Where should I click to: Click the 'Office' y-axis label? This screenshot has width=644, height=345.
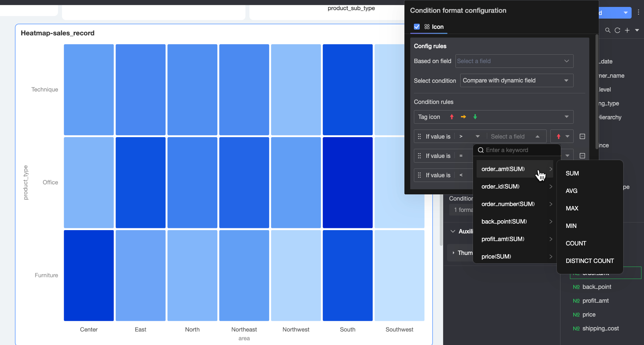(x=50, y=182)
